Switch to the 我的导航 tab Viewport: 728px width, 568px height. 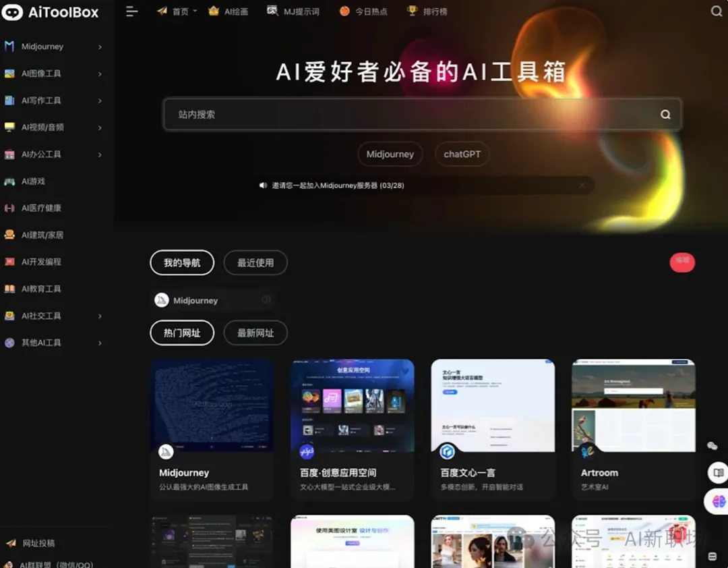coord(181,262)
